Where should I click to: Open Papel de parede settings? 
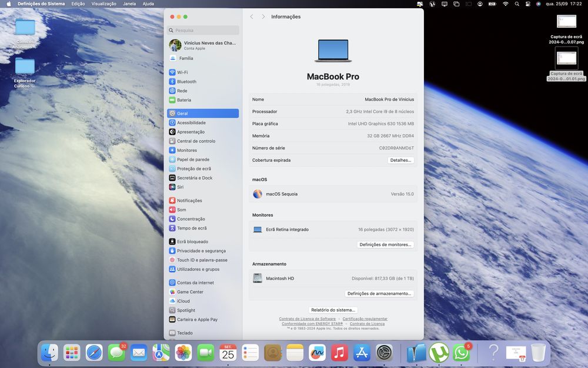coord(203,159)
